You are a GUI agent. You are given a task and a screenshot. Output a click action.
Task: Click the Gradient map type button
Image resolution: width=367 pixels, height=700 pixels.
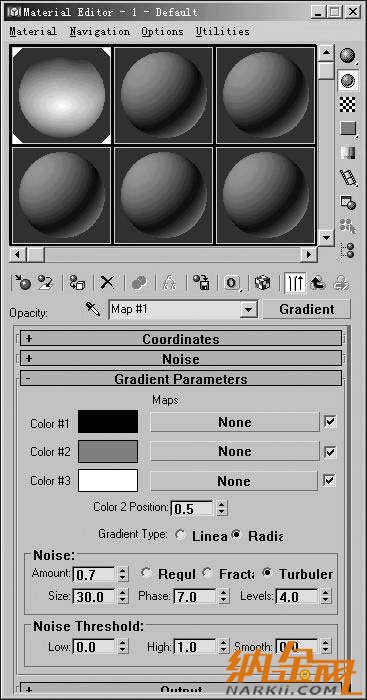pyautogui.click(x=307, y=309)
